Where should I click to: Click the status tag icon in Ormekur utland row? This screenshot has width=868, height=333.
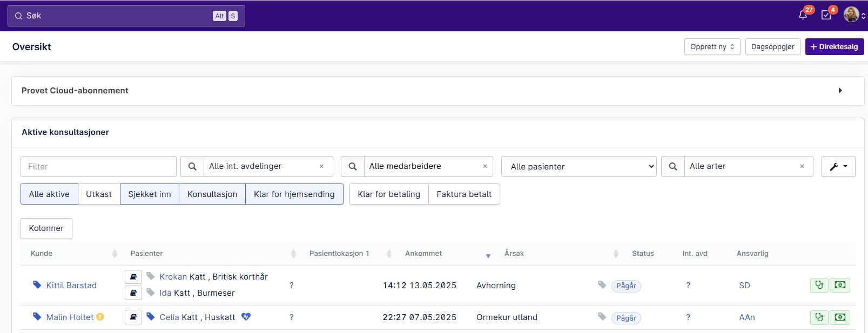pyautogui.click(x=602, y=316)
